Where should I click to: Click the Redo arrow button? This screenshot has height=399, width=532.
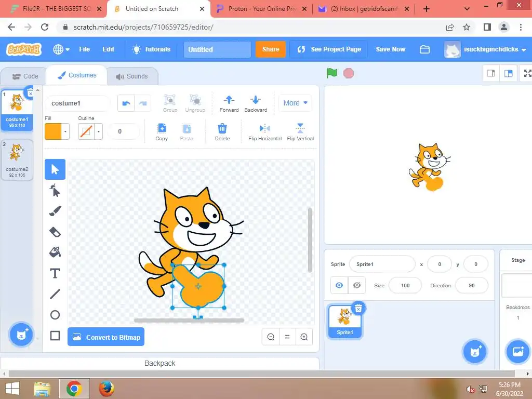click(x=142, y=103)
